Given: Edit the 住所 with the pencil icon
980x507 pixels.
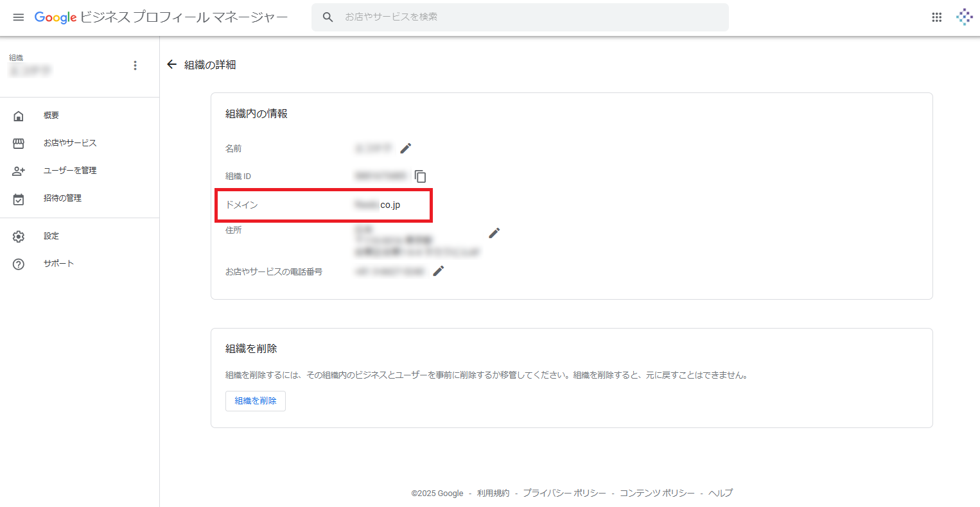Looking at the screenshot, I should click(494, 232).
